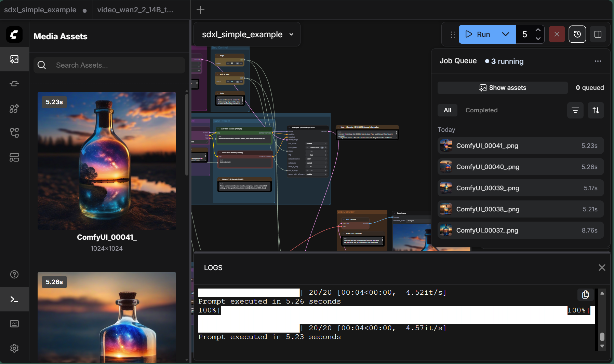Click the Show assets button
The height and width of the screenshot is (364, 614).
coord(502,88)
